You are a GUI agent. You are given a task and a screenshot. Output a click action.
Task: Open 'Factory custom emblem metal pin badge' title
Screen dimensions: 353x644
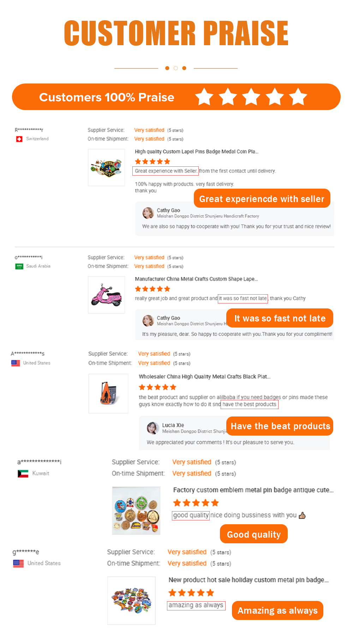(253, 490)
